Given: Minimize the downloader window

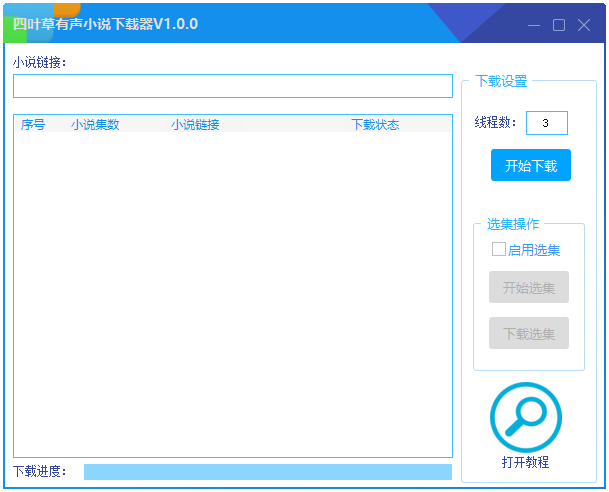Looking at the screenshot, I should (x=534, y=25).
